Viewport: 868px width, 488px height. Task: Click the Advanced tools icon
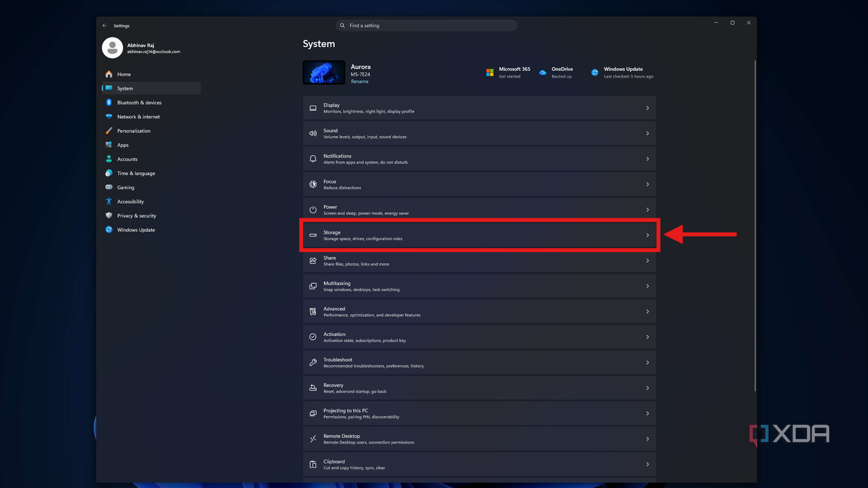pos(313,311)
